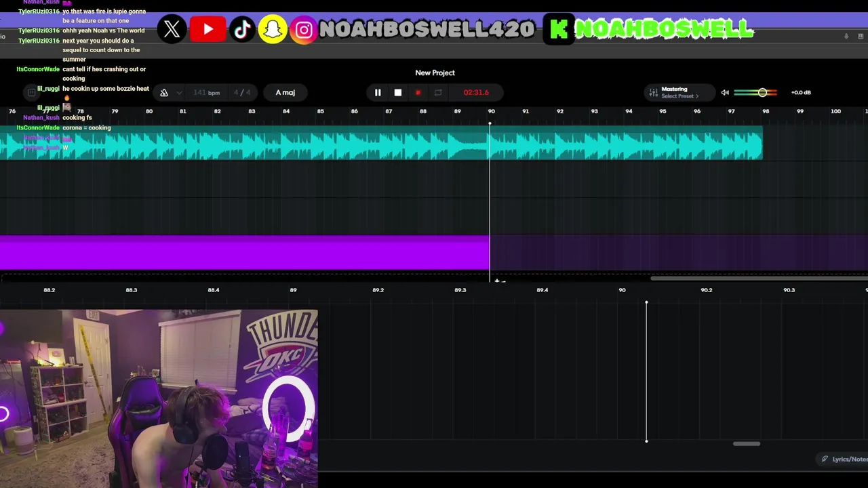
Task: Click 90.2 on the lower editor ruler
Action: coord(707,290)
